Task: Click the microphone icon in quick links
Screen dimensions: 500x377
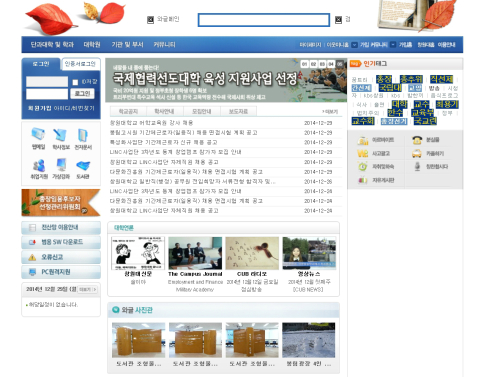Action: pos(417,166)
